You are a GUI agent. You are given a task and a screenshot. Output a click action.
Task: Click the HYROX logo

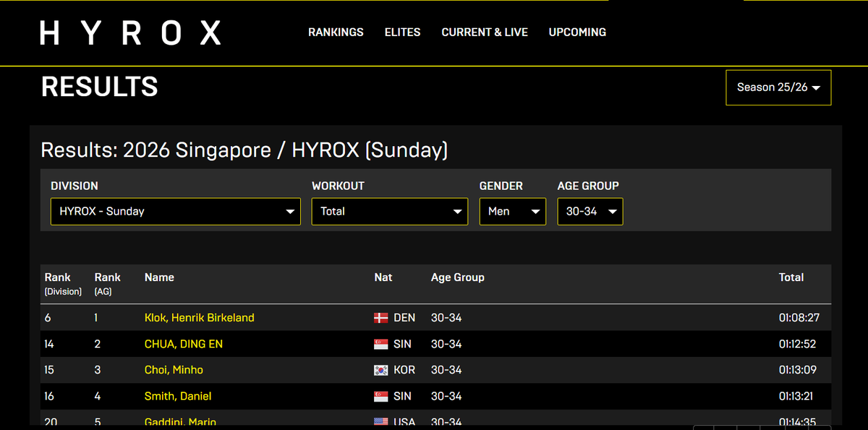click(130, 33)
